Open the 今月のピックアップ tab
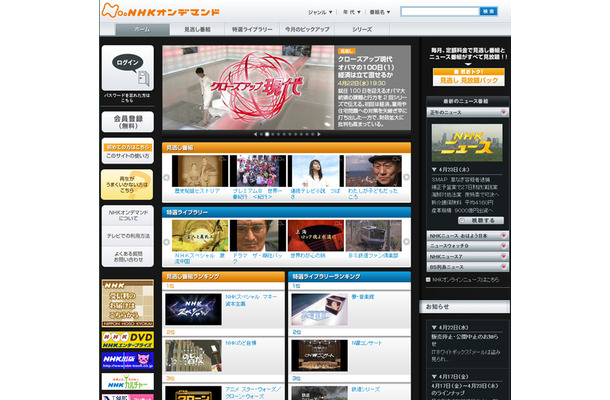Screen dimensions: 610x400 tap(307, 30)
